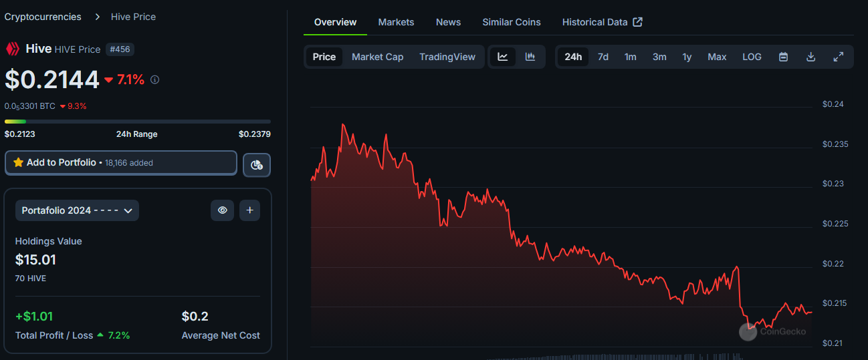The width and height of the screenshot is (868, 360).
Task: Select the Overview tab
Action: pos(335,22)
